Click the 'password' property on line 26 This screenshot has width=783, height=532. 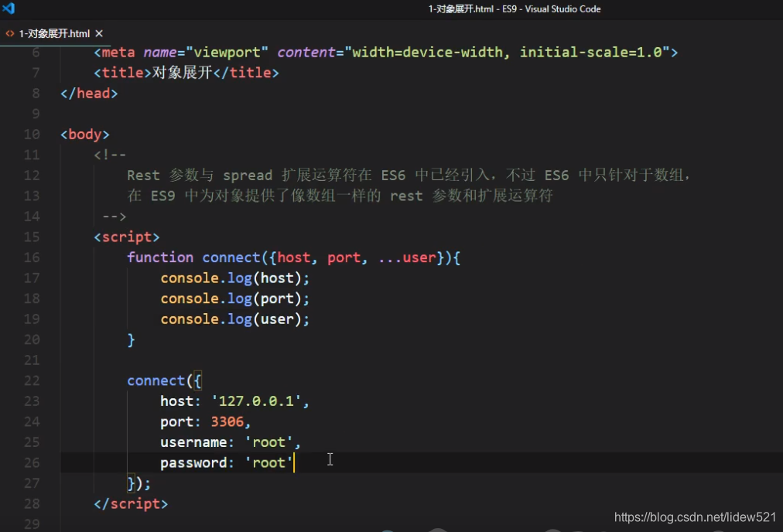click(193, 462)
